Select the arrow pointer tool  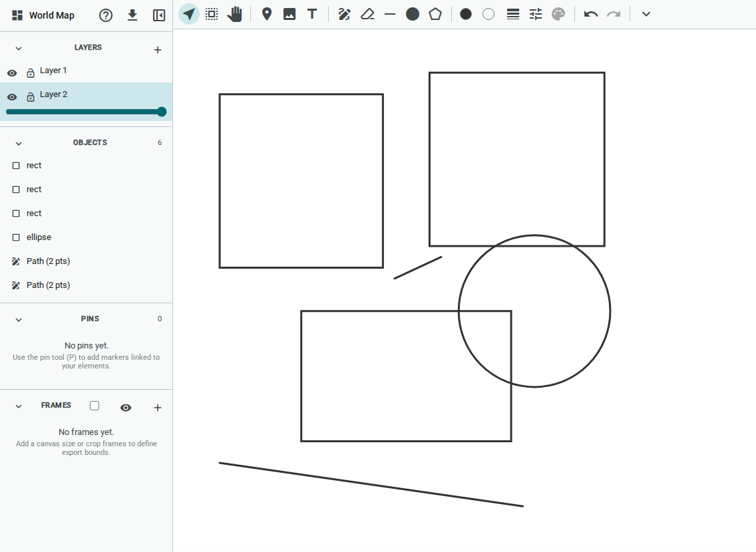tap(189, 14)
